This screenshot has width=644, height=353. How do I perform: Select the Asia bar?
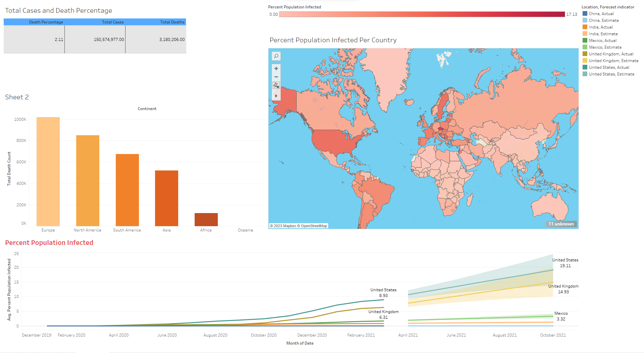(166, 198)
